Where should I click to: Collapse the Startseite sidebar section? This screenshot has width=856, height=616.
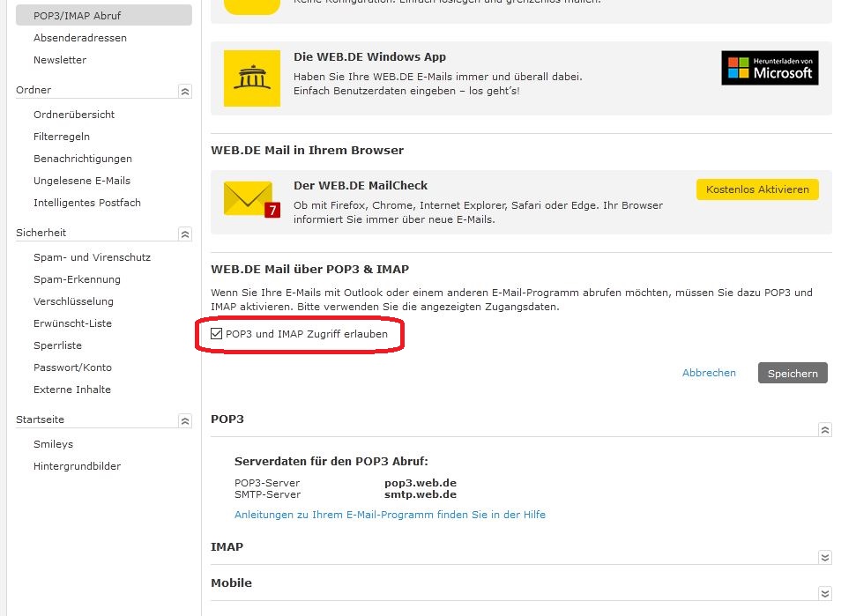[185, 421]
